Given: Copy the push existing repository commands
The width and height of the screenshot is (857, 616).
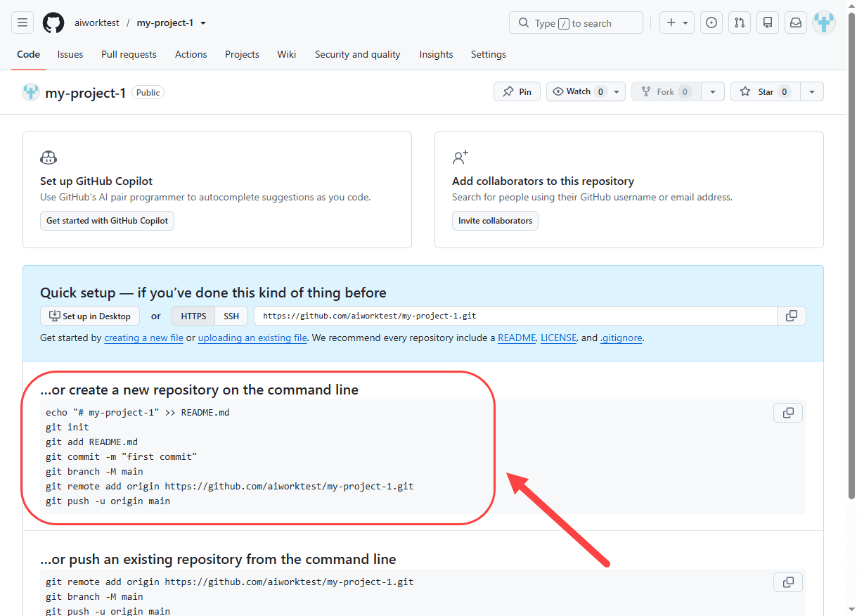Looking at the screenshot, I should pyautogui.click(x=788, y=582).
